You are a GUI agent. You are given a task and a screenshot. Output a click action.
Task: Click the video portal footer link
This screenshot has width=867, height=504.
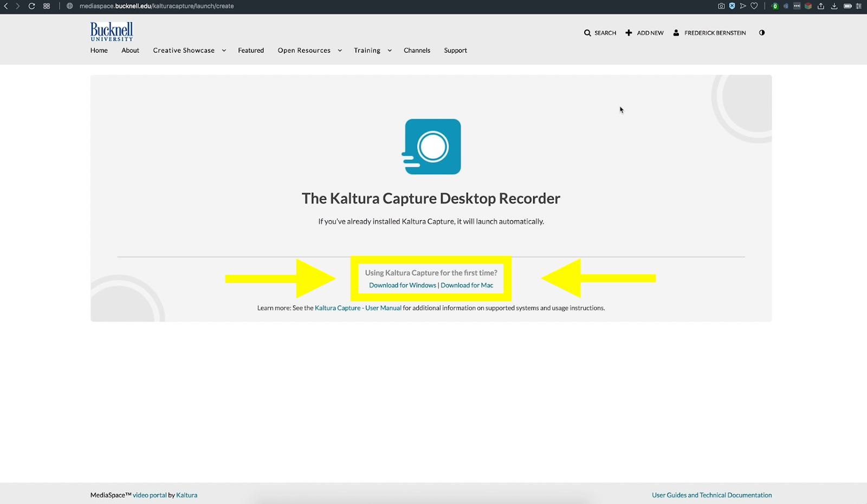(150, 495)
